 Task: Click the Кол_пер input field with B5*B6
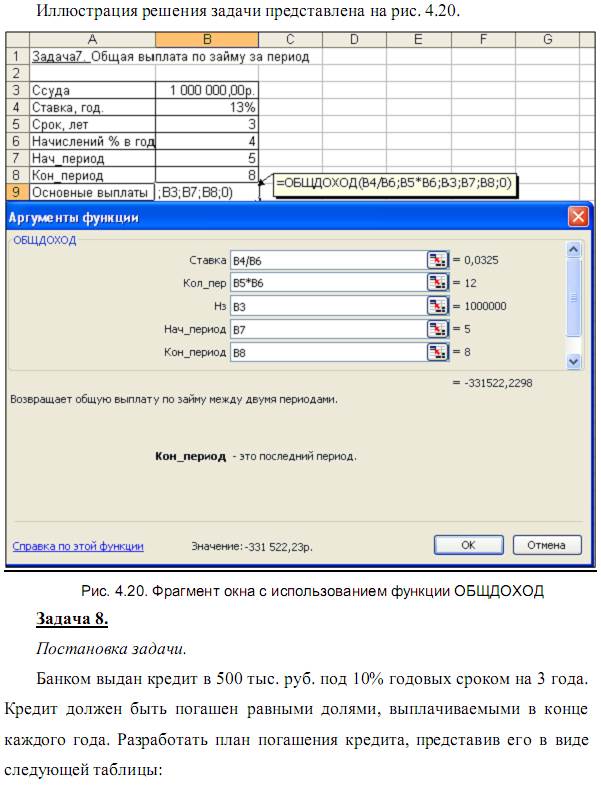[327, 283]
